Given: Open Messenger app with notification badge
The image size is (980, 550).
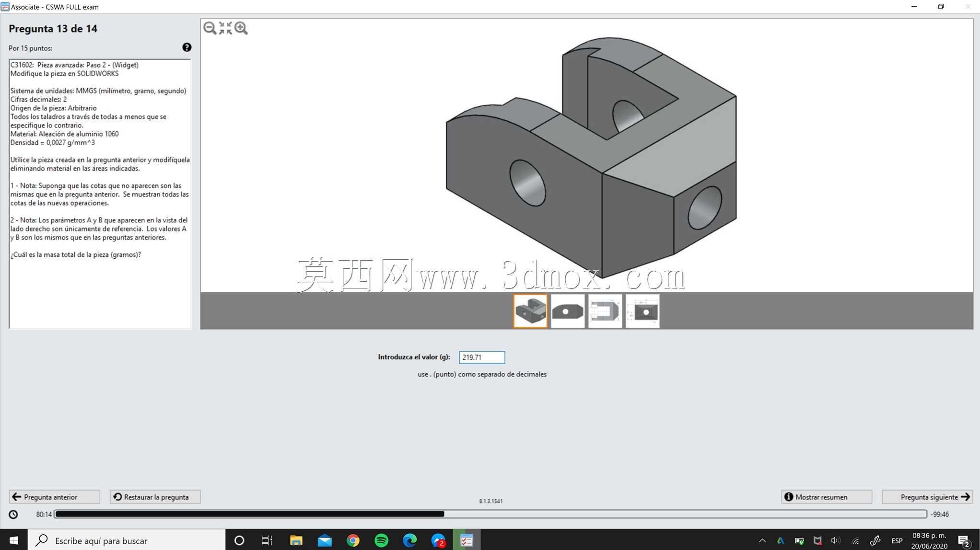Looking at the screenshot, I should tap(438, 540).
